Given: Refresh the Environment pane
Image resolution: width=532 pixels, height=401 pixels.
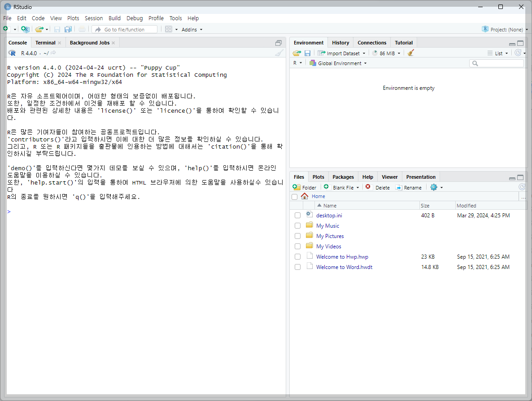Looking at the screenshot, I should (518, 53).
